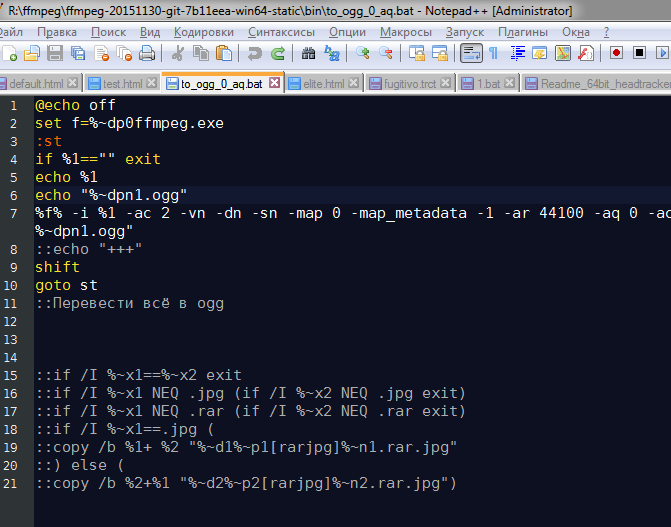671x527 pixels.
Task: Toggle the indent guide icon
Action: point(517,54)
